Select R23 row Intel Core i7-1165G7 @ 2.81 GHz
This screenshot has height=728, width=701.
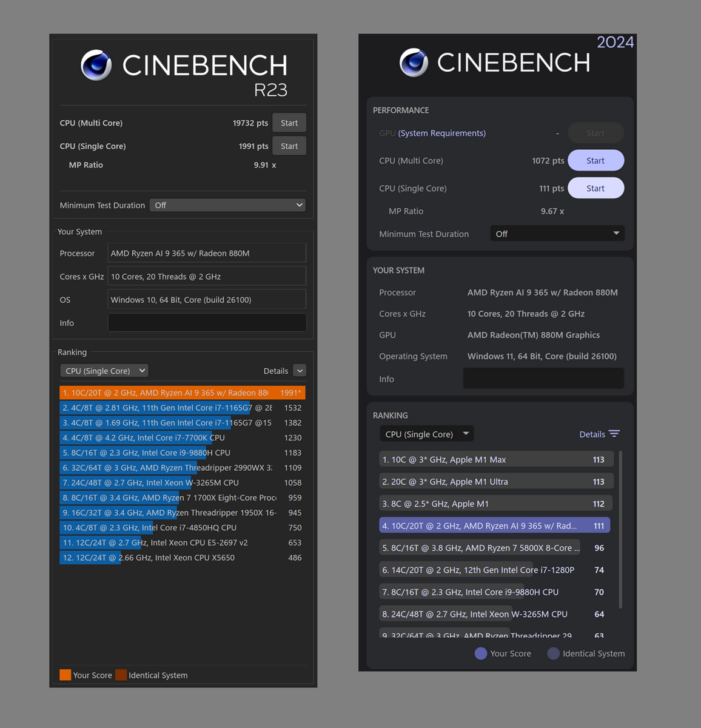(182, 408)
